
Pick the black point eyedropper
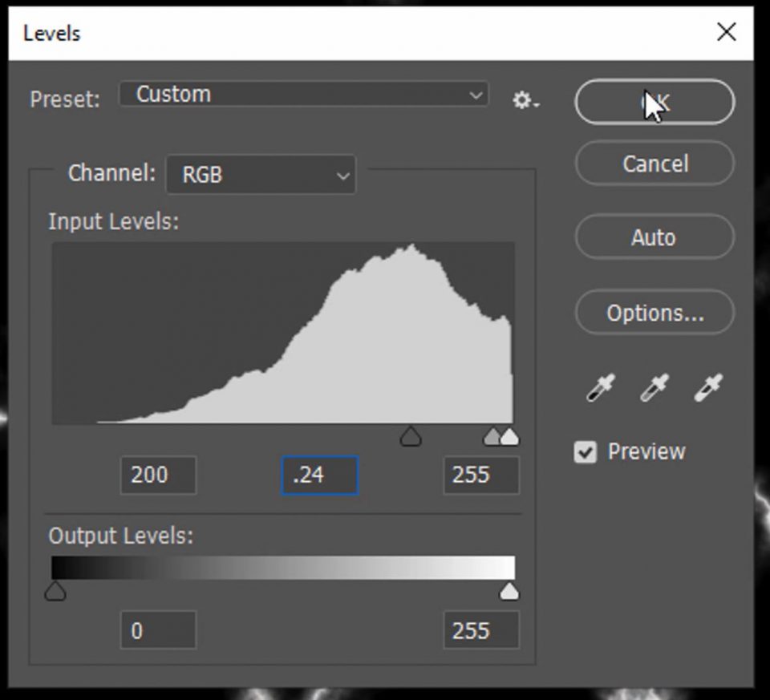(600, 388)
